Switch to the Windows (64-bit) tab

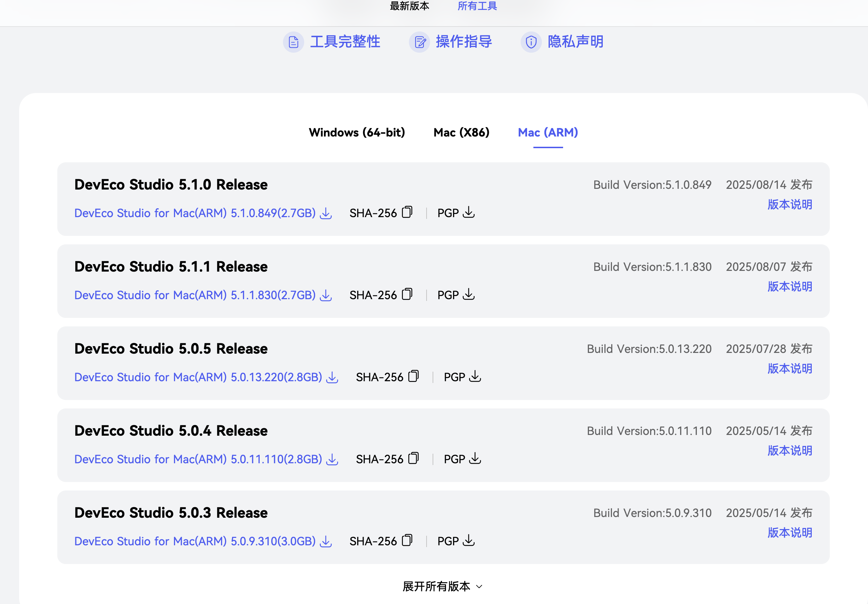coord(357,132)
